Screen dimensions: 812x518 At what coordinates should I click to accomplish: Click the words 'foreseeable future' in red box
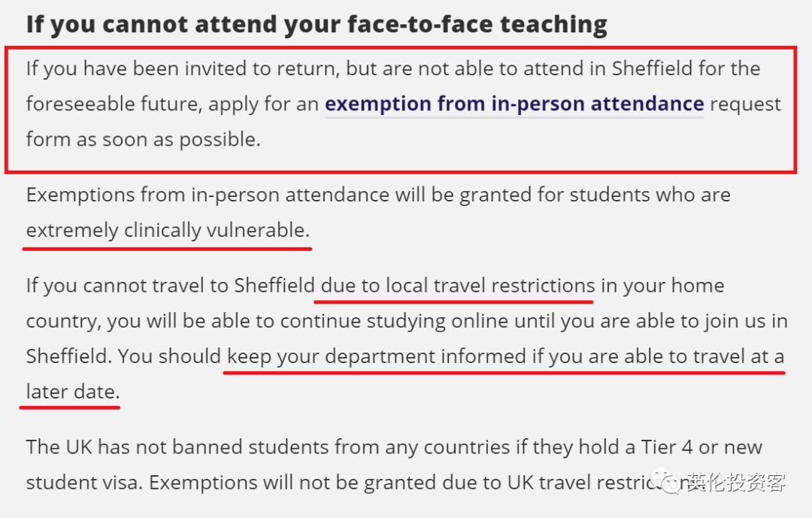114,104
